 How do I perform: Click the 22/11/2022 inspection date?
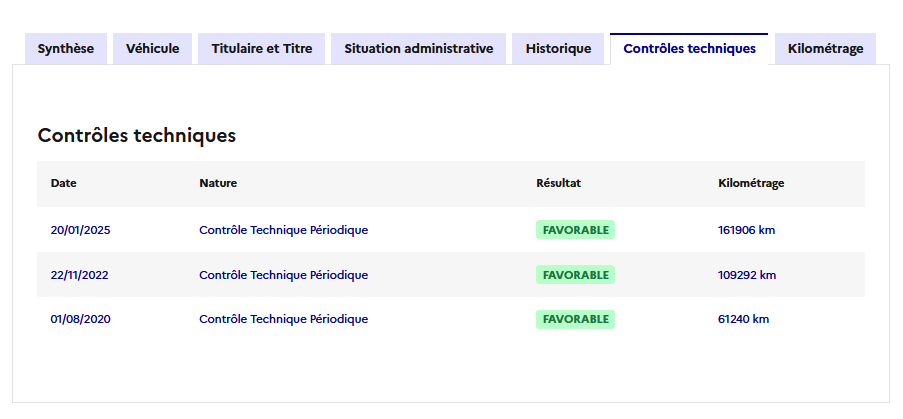(80, 275)
